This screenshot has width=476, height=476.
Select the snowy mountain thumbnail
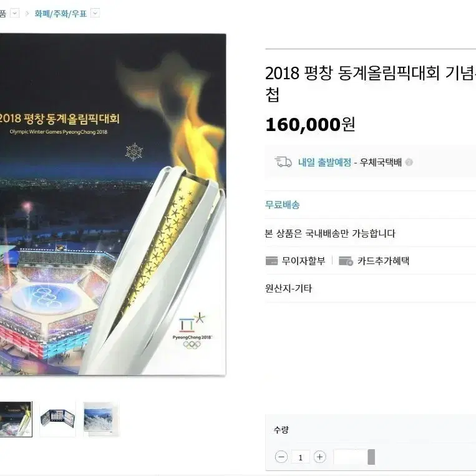click(101, 419)
